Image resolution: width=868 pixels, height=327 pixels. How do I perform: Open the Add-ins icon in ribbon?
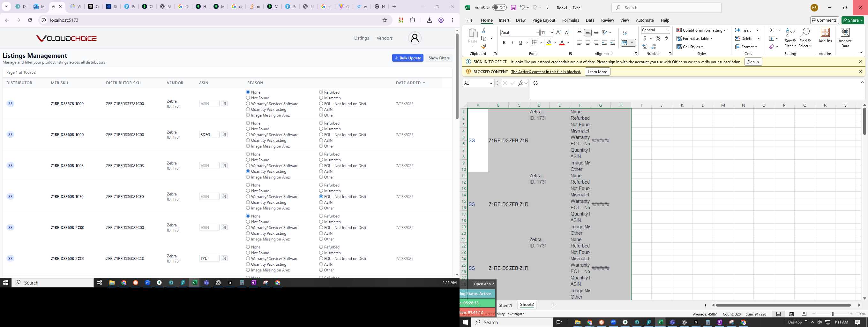[825, 35]
